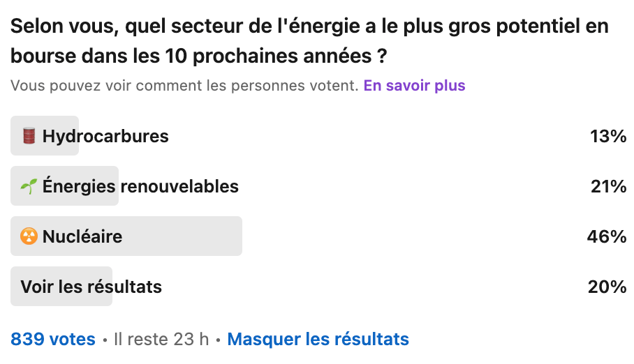Click the 20% result value
Image resolution: width=634 pixels, height=364 pixels.
607,287
